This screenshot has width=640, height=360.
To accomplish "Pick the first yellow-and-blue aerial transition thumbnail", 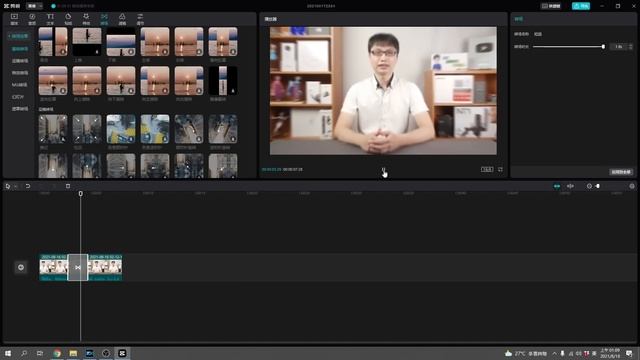I will point(121,129).
